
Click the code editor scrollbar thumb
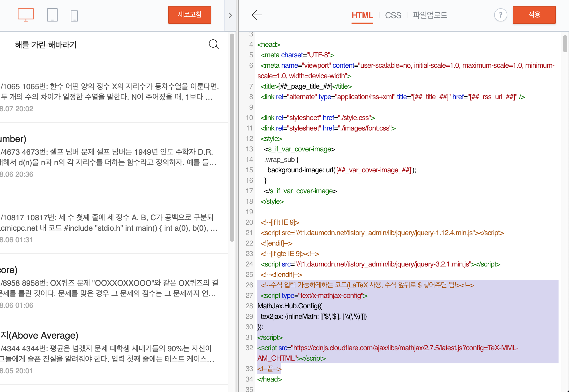[x=565, y=43]
